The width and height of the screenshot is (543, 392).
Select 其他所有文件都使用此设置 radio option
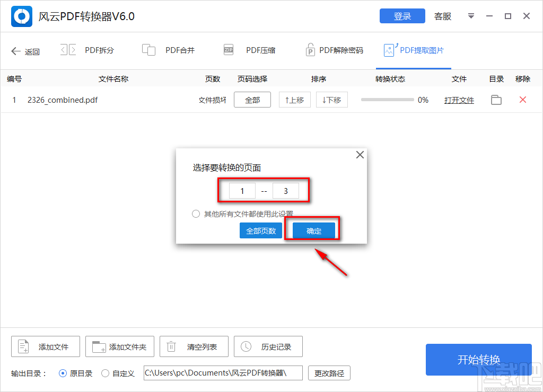coord(195,213)
